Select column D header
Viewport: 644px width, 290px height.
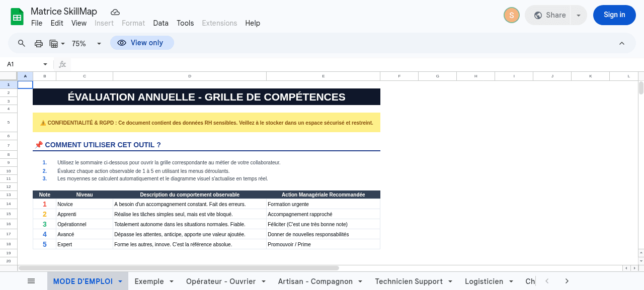click(x=190, y=76)
